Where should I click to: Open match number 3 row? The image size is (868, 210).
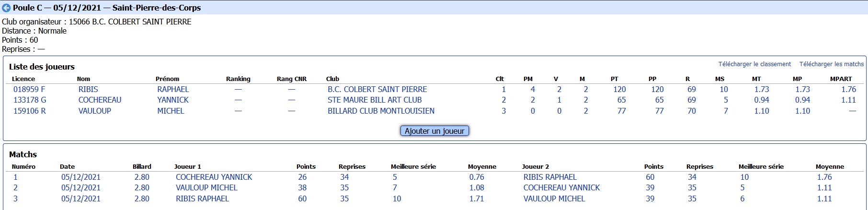pyautogui.click(x=434, y=198)
